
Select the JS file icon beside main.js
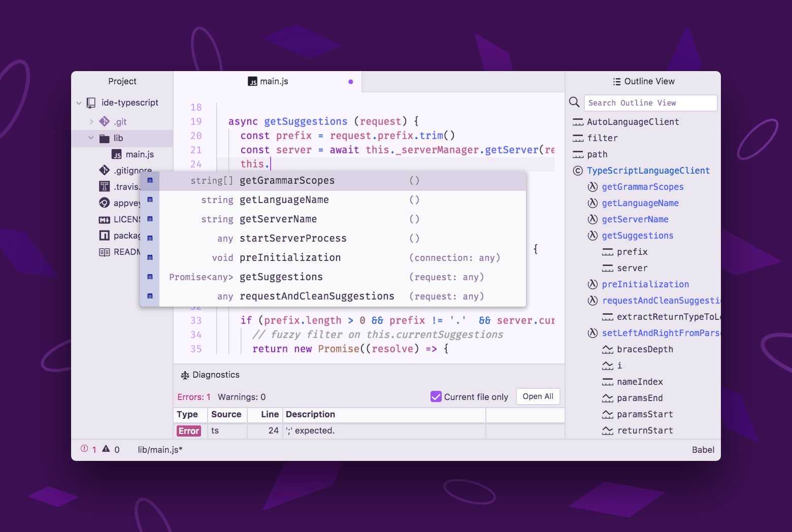(116, 154)
